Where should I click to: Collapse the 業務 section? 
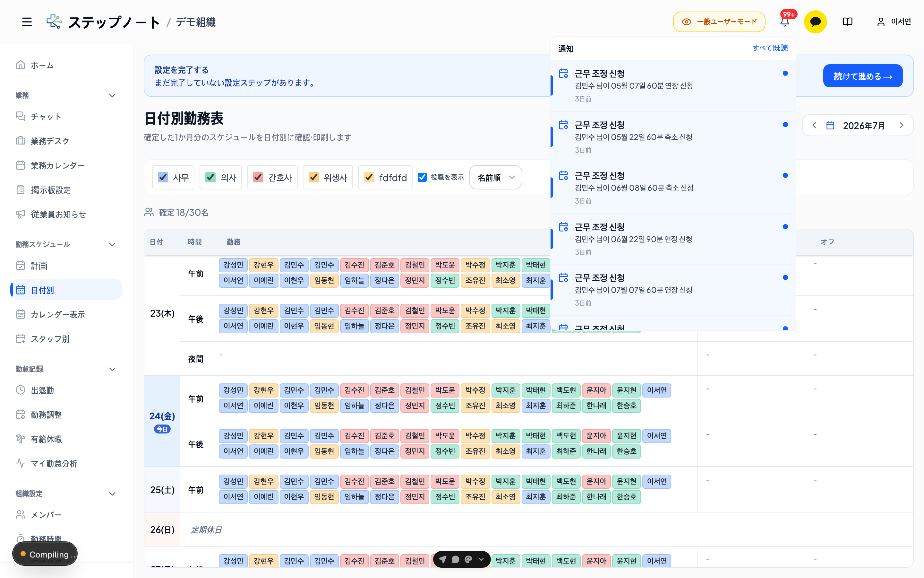click(112, 96)
